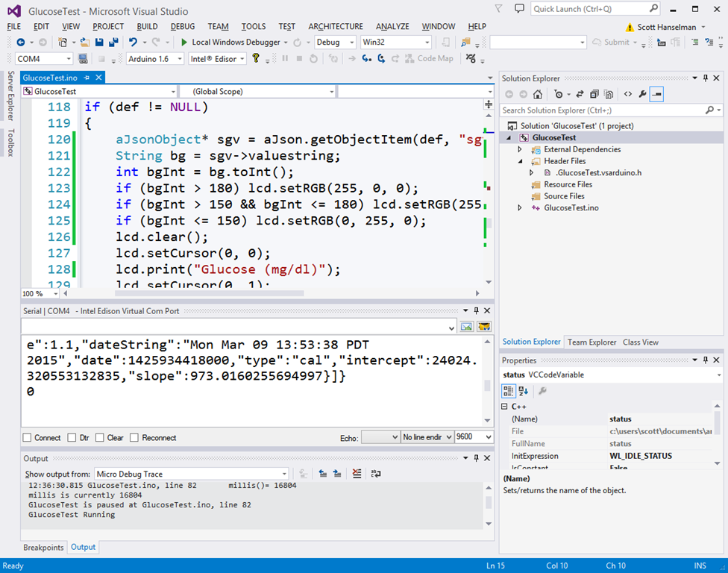Viewport: 728px width, 573px height.
Task: Pin the Properties panel
Action: [x=706, y=360]
